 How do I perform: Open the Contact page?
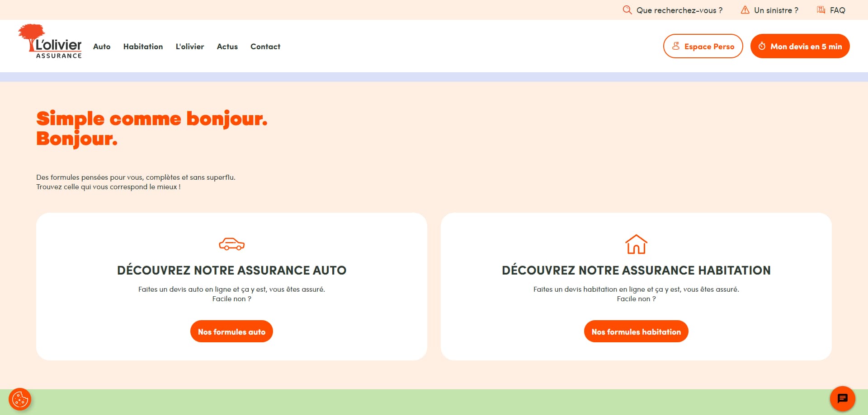tap(265, 47)
